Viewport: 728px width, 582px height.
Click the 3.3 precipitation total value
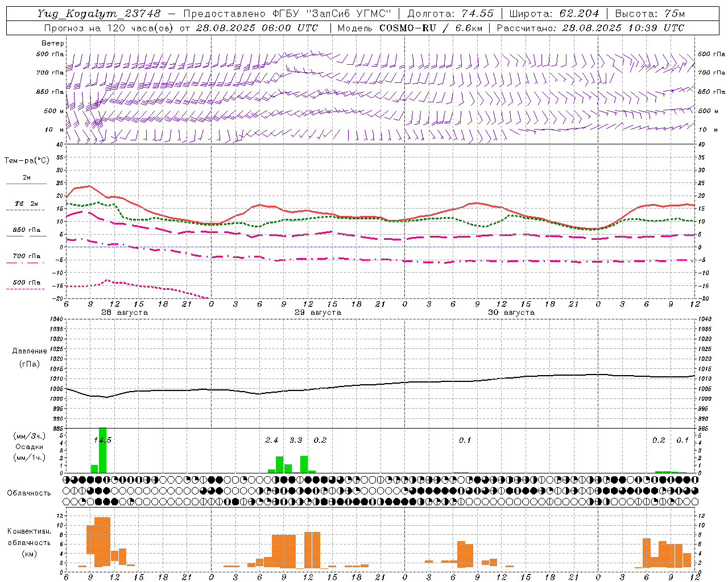(x=296, y=440)
